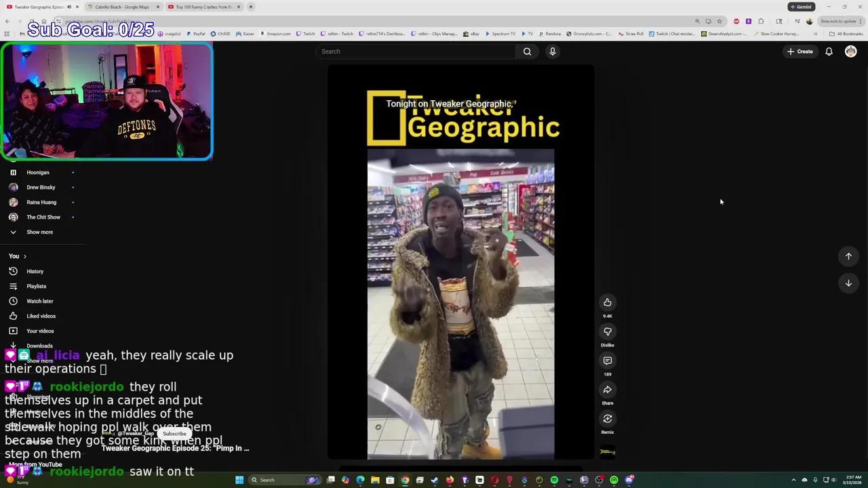Viewport: 868px width, 488px height.
Task: Open the eBay bookmark
Action: 471,34
